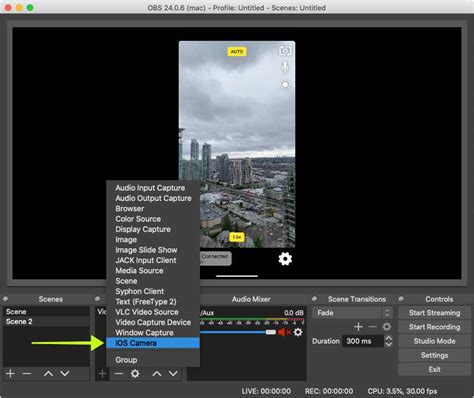Toggle Studio Mode button
Image resolution: width=474 pixels, height=398 pixels.
[x=434, y=341]
